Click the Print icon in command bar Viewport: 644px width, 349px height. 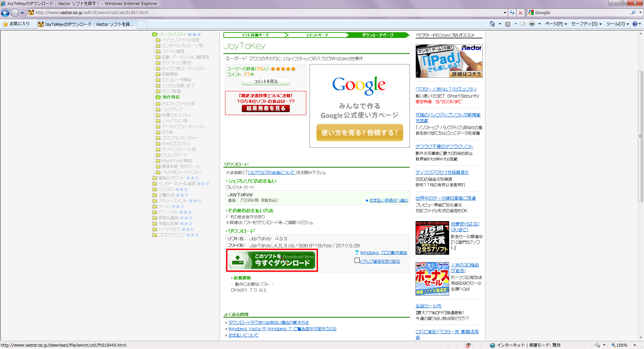[532, 24]
